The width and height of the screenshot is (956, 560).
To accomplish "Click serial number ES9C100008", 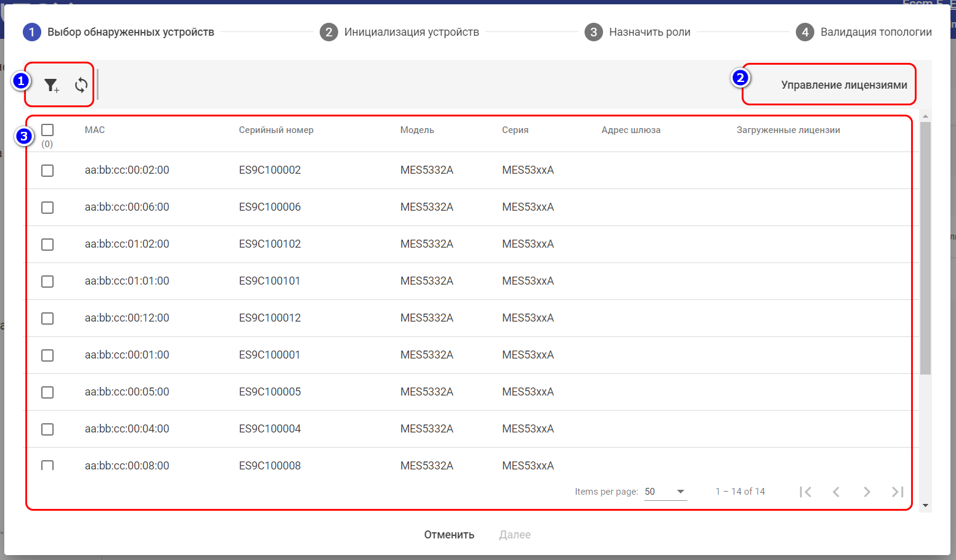I will pyautogui.click(x=270, y=466).
